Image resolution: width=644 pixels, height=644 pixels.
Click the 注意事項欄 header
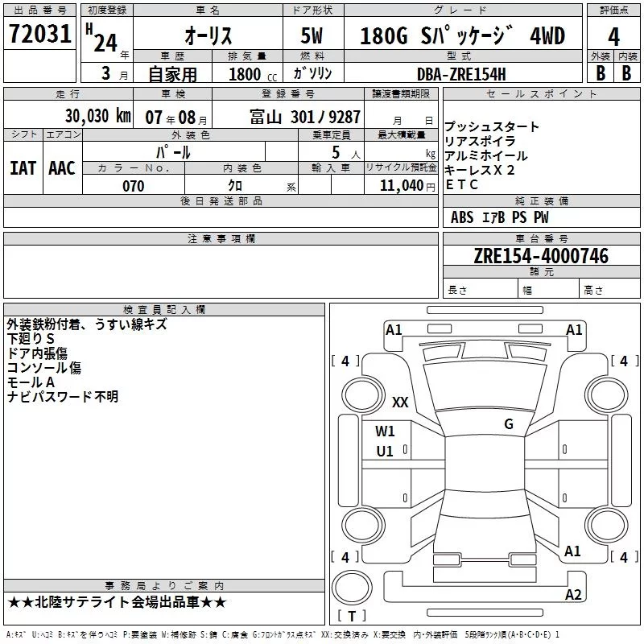click(x=221, y=238)
